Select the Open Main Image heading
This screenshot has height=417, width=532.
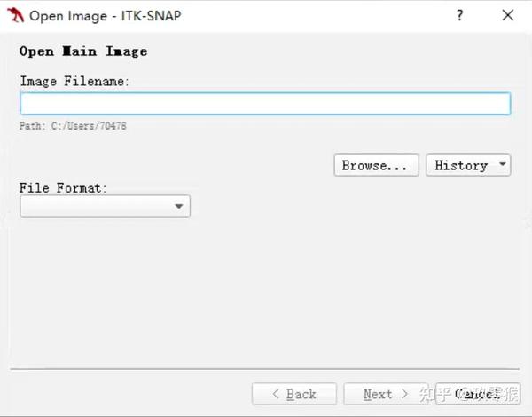tap(83, 51)
